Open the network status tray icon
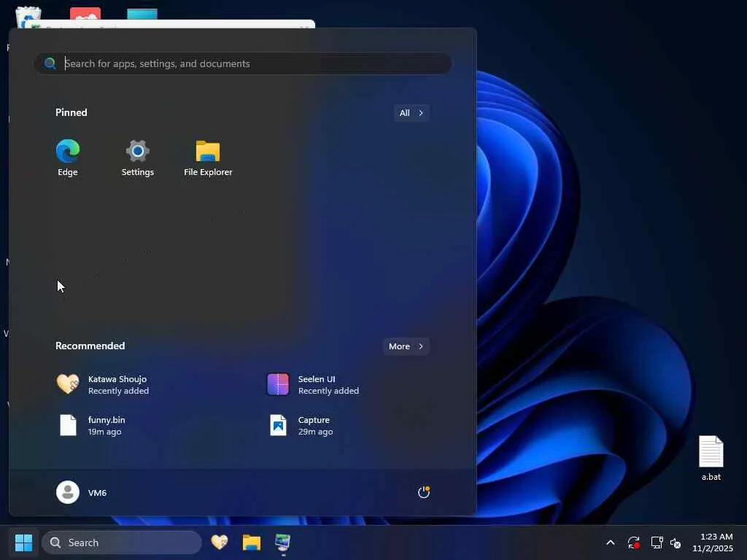The image size is (747, 560). tap(657, 542)
